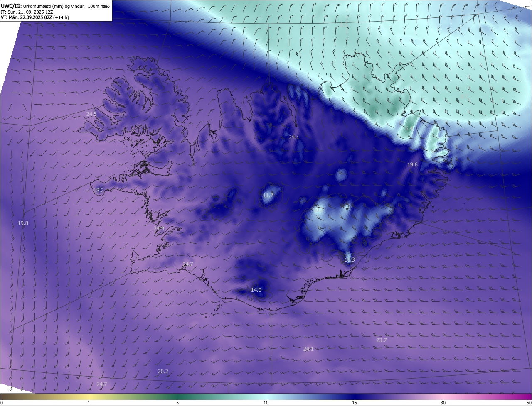Click the 24.7 value just below 20.2
The image size is (532, 406).
(x=102, y=384)
